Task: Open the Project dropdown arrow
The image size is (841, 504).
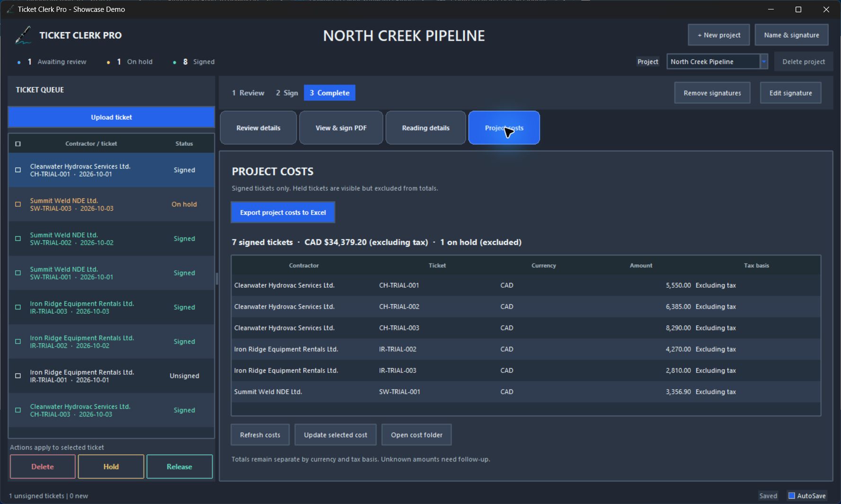Action: click(x=763, y=62)
